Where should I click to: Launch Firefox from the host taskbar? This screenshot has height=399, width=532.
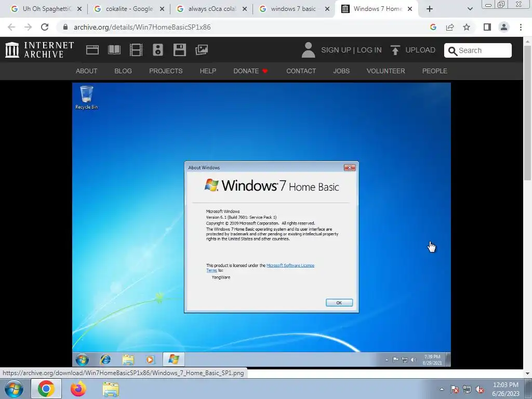(78, 389)
